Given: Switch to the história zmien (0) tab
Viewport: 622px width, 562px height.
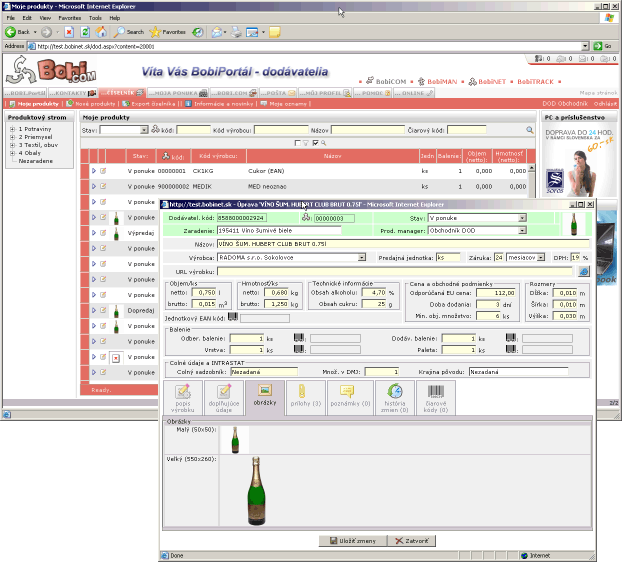Looking at the screenshot, I should 395,398.
